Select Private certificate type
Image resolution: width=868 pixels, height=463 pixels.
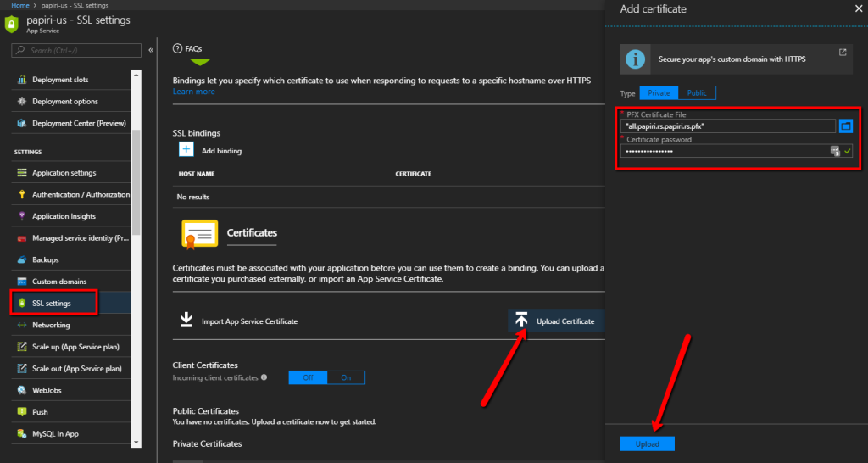click(659, 93)
